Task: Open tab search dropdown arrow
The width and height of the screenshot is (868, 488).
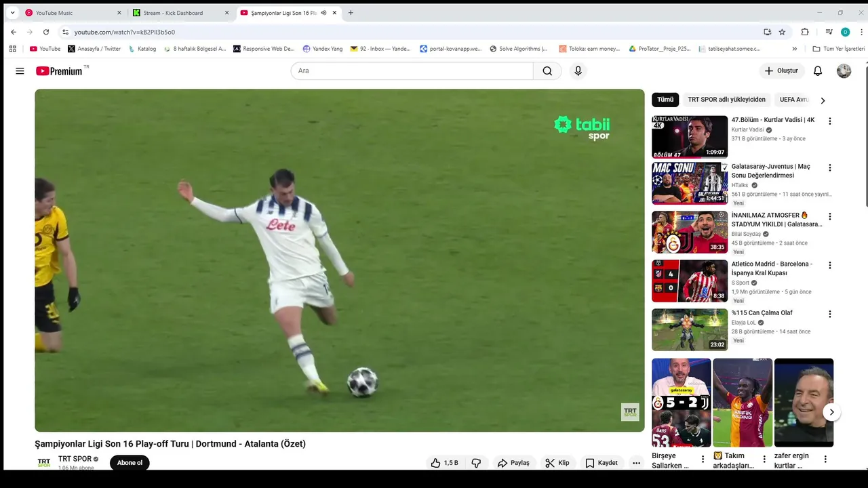Action: (x=12, y=13)
